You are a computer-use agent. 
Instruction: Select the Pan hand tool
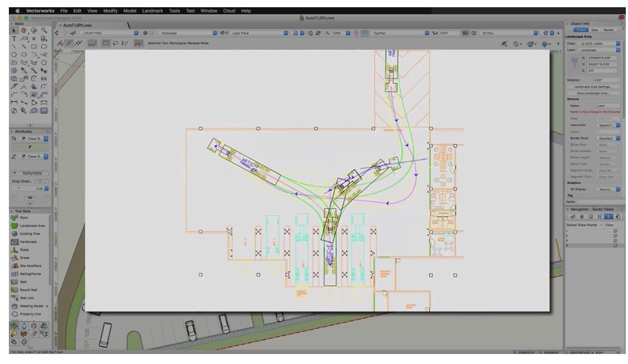click(x=24, y=31)
